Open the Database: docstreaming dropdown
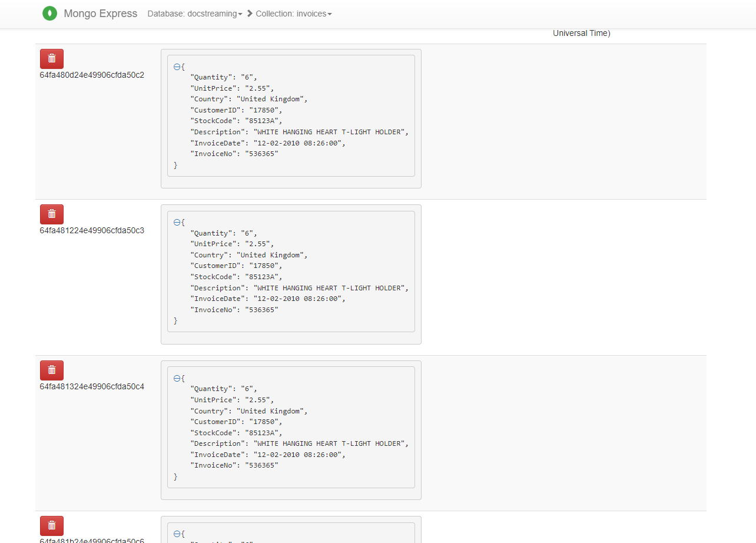Screen dimensions: 756x543 [x=195, y=13]
